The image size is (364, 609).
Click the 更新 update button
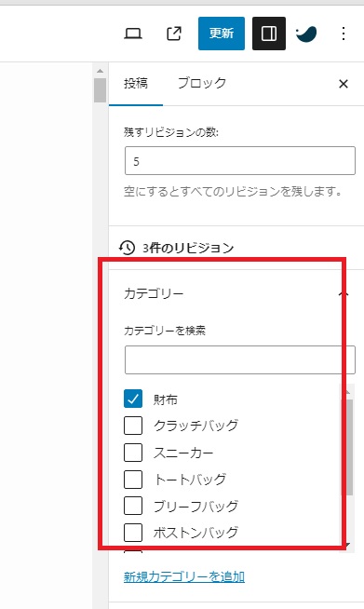point(222,34)
